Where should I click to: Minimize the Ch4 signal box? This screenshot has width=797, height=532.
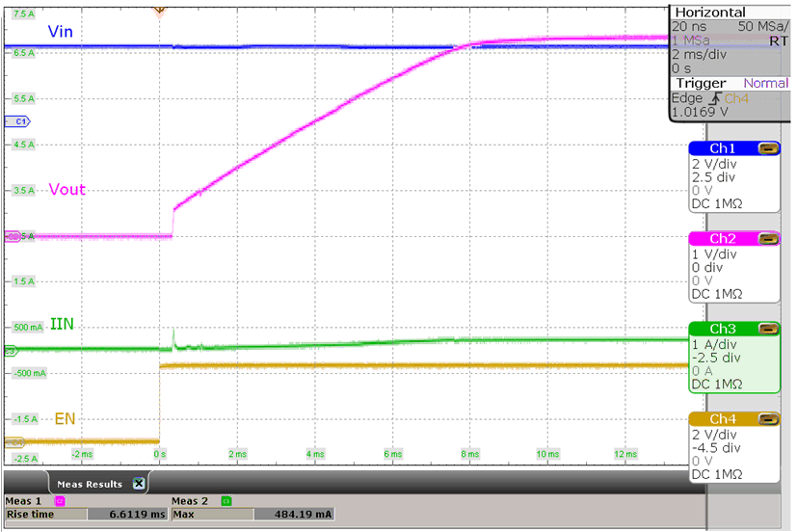tap(768, 419)
